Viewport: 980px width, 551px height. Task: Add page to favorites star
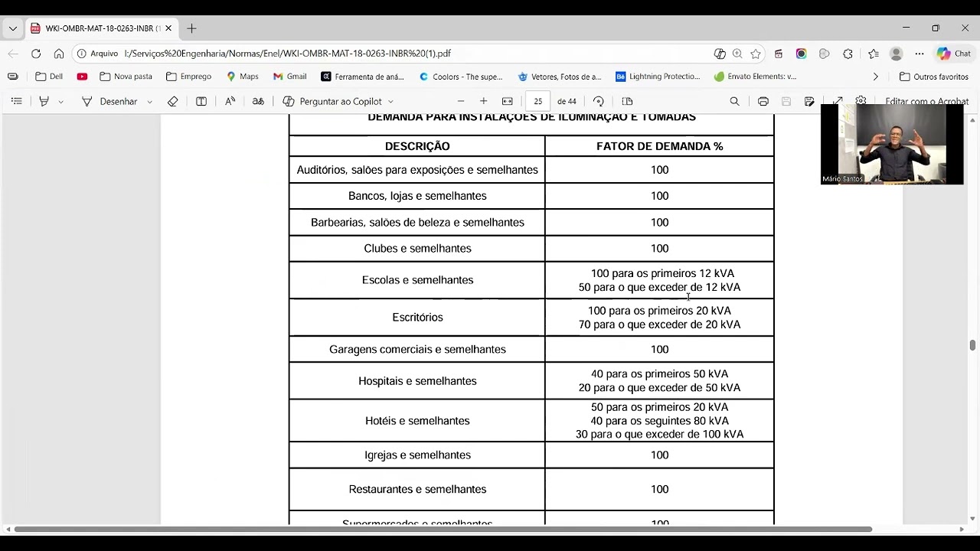pos(756,54)
